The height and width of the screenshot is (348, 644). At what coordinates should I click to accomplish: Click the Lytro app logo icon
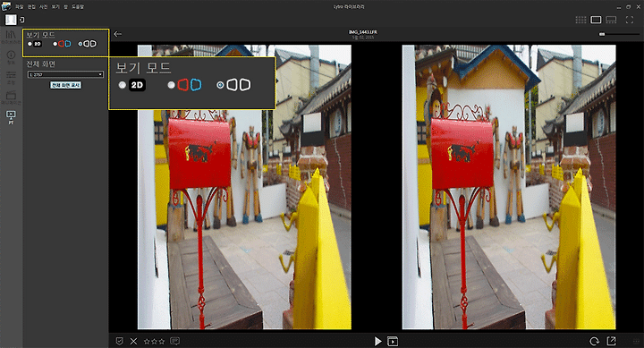coord(6,6)
